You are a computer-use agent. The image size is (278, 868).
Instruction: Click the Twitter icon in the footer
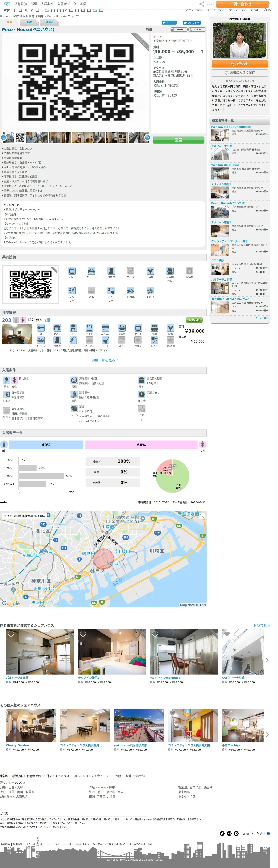point(222,833)
